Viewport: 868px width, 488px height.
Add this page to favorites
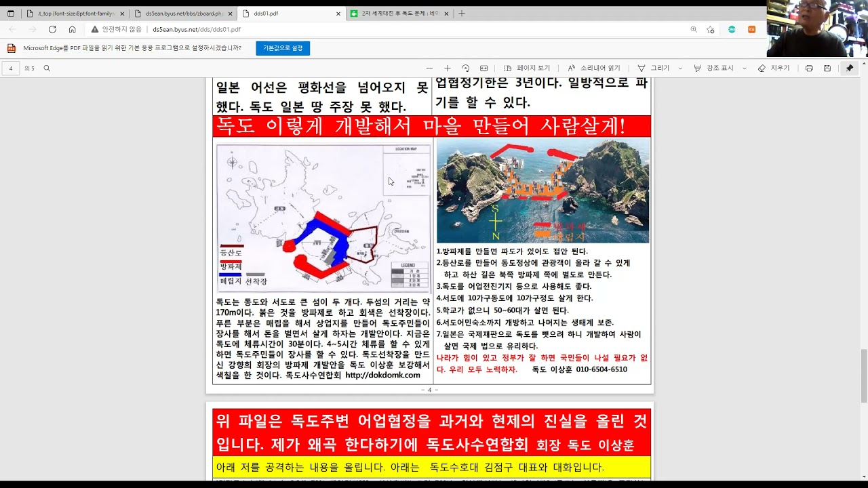point(710,29)
